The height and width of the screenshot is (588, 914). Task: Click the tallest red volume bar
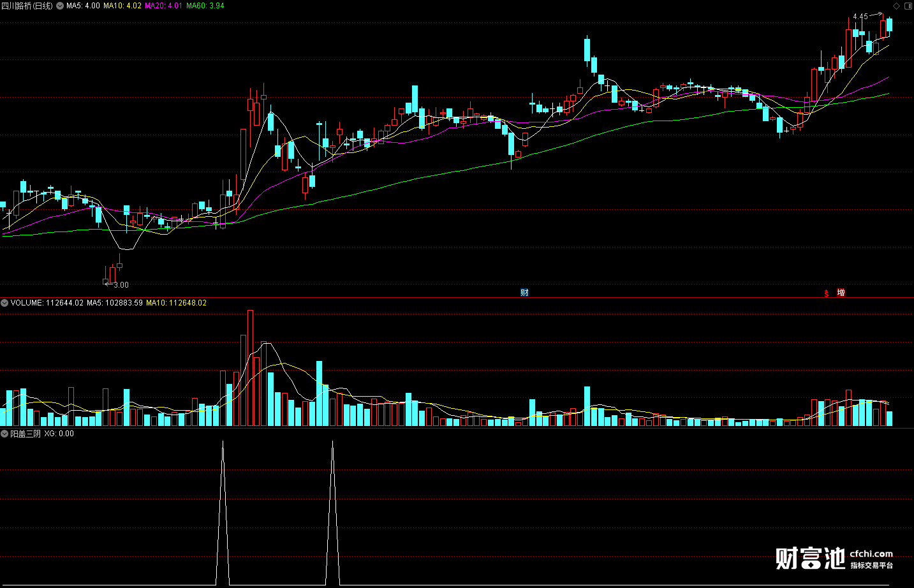tap(250, 368)
